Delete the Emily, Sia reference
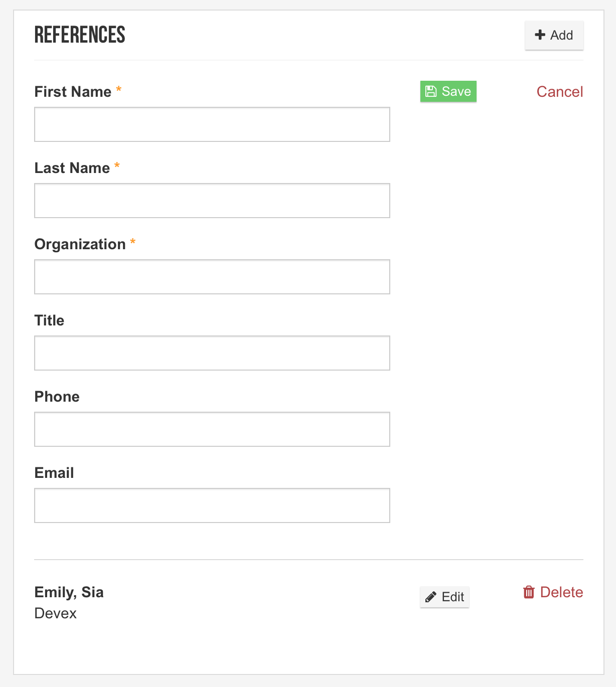 tap(553, 592)
